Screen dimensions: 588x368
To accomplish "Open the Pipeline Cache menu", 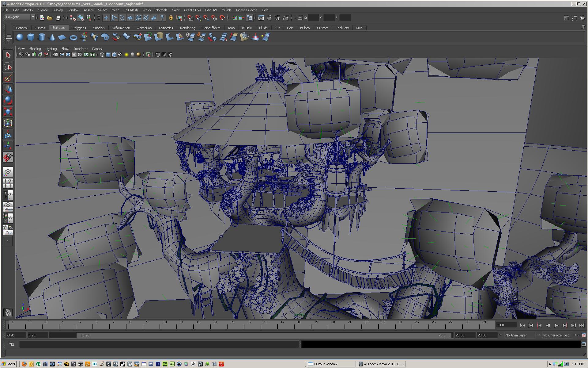I will coord(247,10).
